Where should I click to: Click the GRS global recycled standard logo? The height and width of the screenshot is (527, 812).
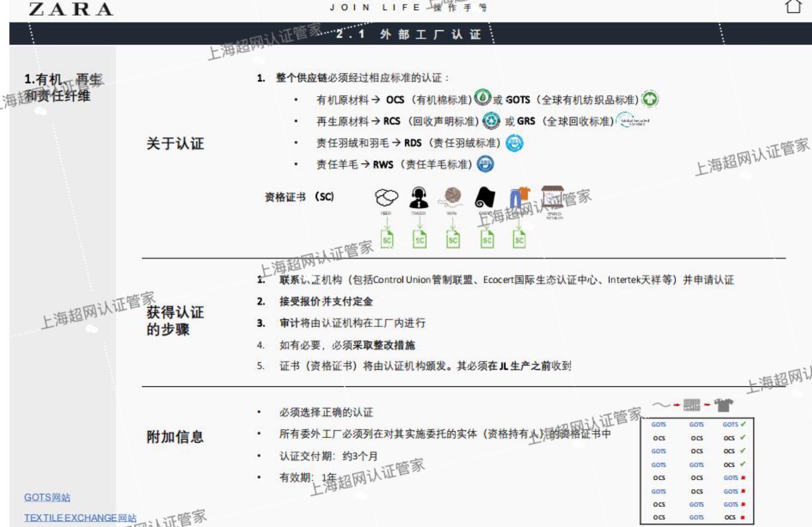tap(633, 121)
